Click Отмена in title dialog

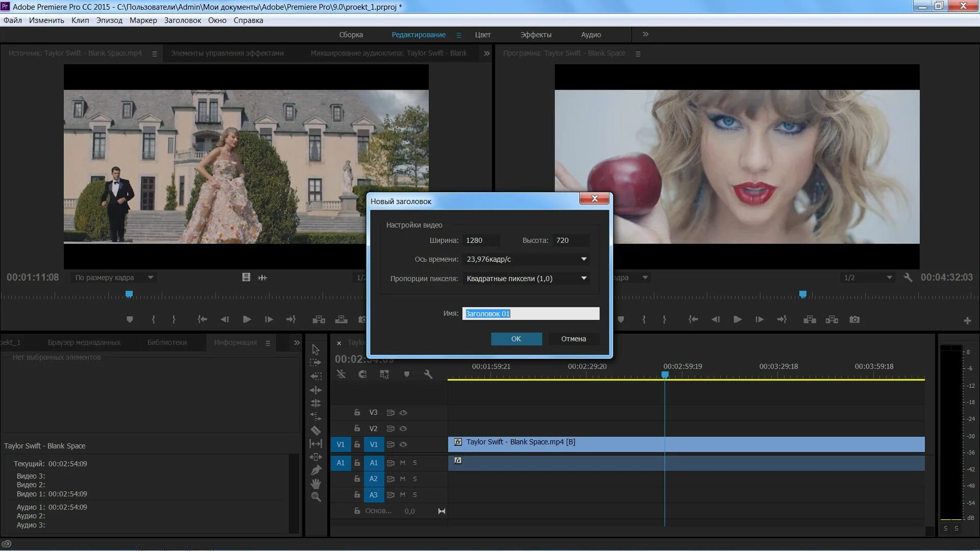click(x=574, y=339)
